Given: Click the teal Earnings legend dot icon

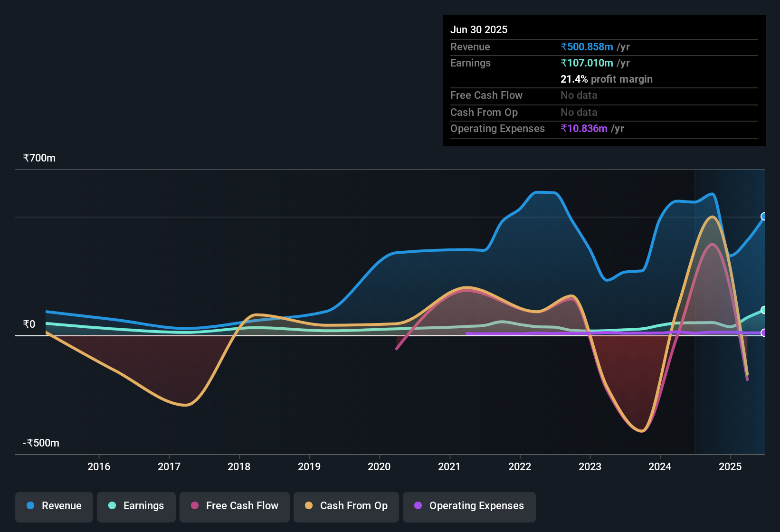Looking at the screenshot, I should [113, 506].
